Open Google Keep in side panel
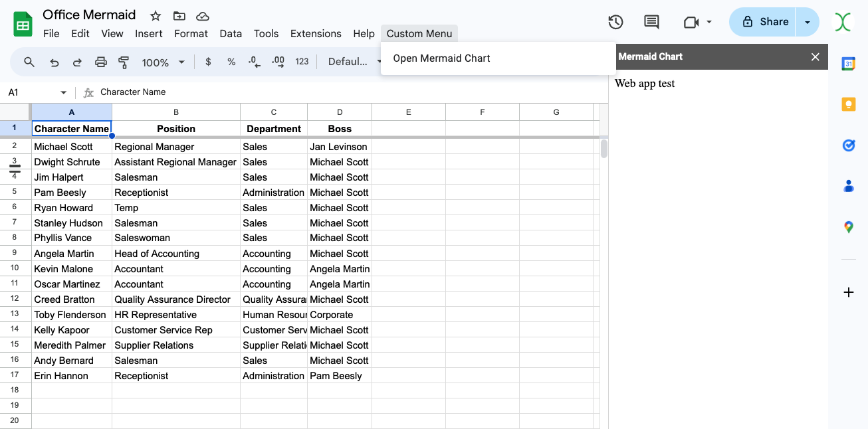 848,104
